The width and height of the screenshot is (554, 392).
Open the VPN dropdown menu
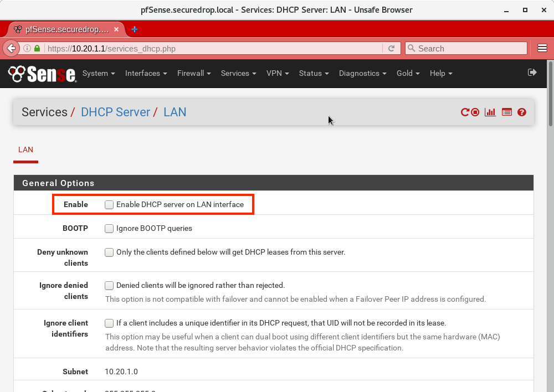(x=278, y=73)
